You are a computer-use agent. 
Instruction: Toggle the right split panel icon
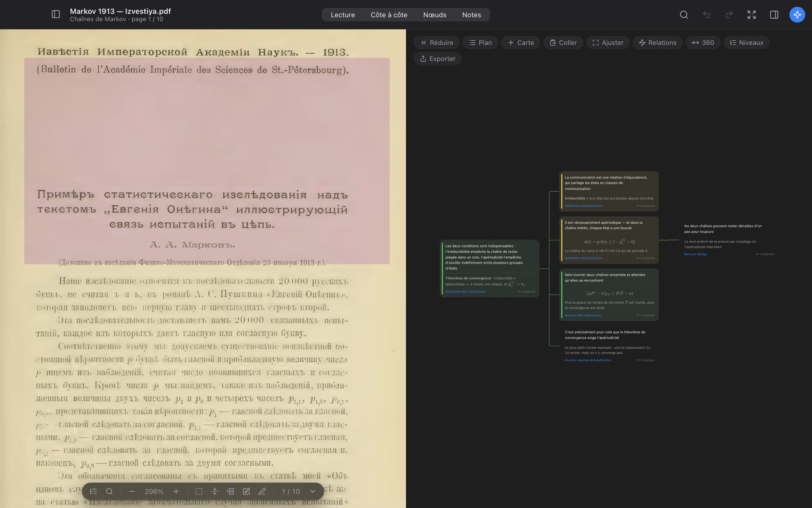tap(774, 15)
